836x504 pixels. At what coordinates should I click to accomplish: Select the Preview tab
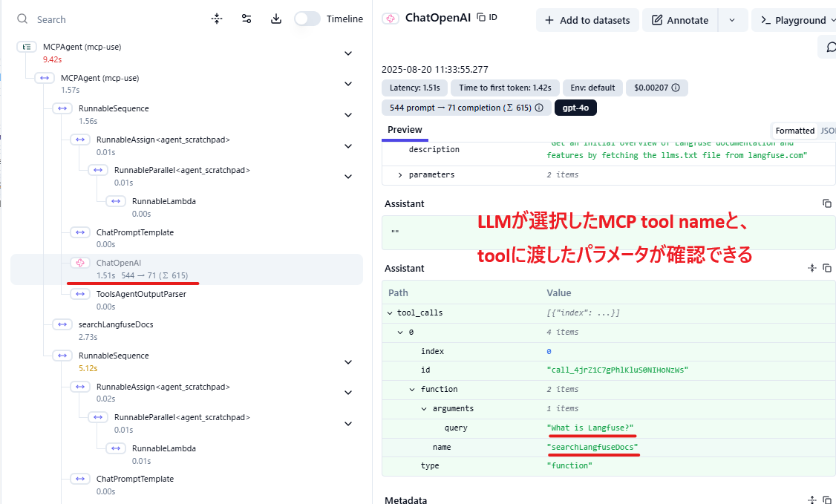tap(405, 129)
